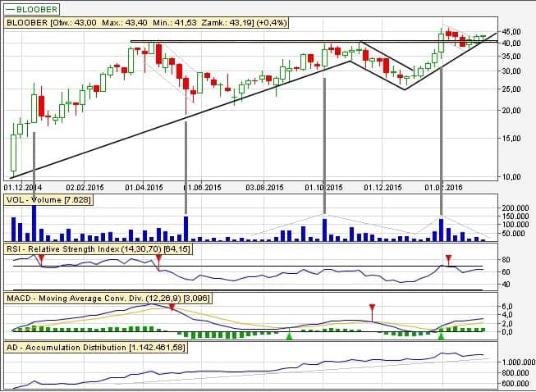The image size is (536, 392).
Task: Click the green line icon in the BLOOBER legend
Action: (11, 9)
